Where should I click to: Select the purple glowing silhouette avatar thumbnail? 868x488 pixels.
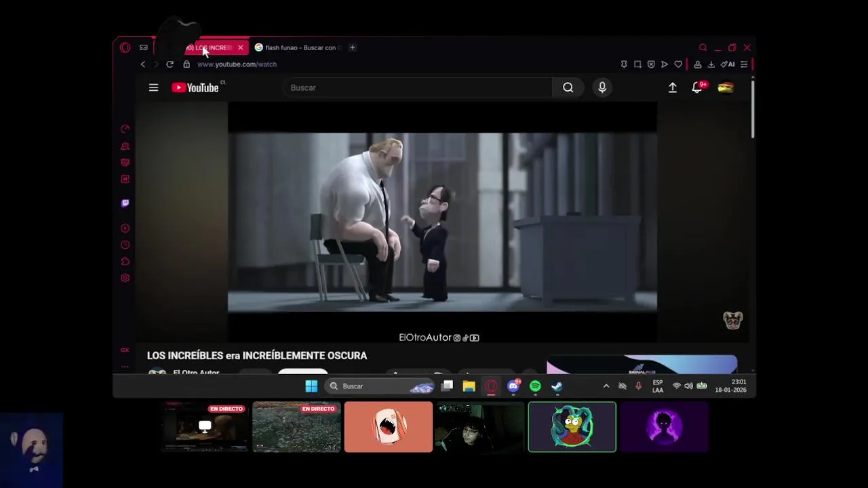pos(664,427)
